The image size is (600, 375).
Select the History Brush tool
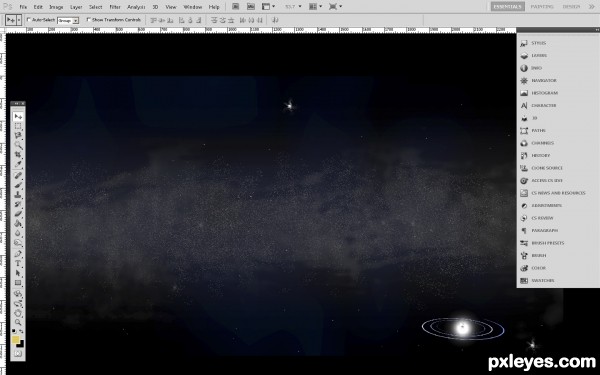(18, 204)
